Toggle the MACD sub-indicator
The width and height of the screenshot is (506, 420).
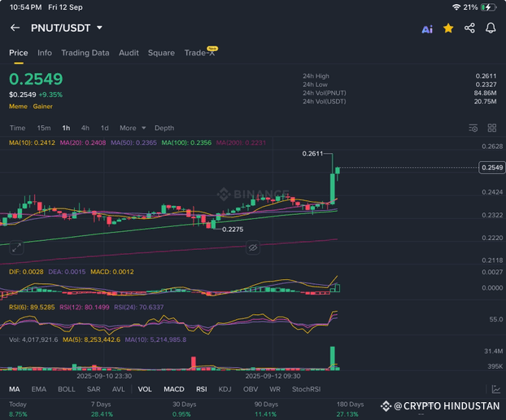point(174,389)
